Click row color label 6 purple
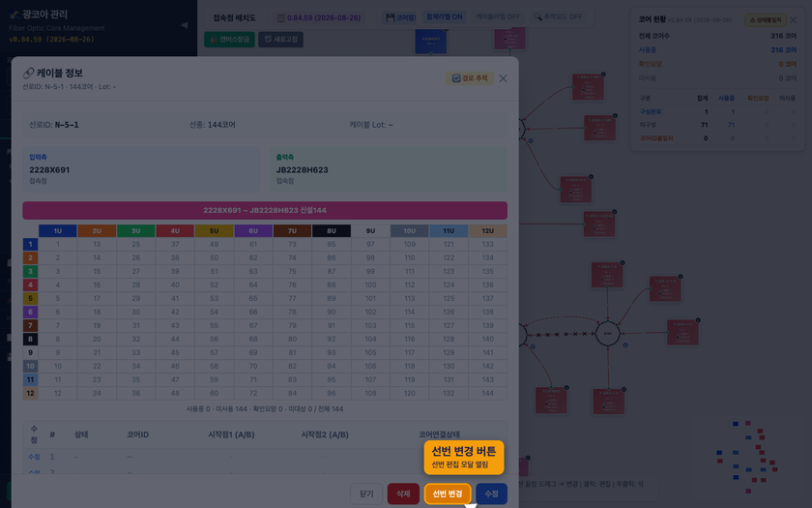Image resolution: width=812 pixels, height=508 pixels. click(x=30, y=312)
